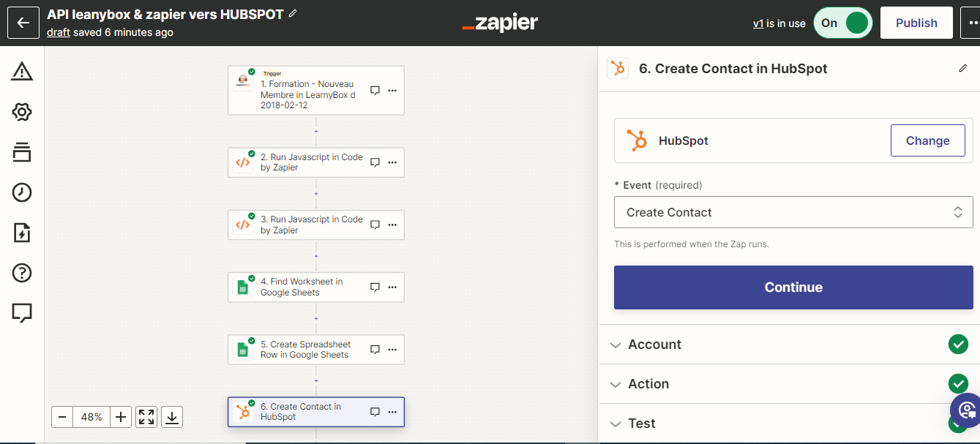Select step 2 Run Javascript in Code
The image size is (980, 444).
316,162
